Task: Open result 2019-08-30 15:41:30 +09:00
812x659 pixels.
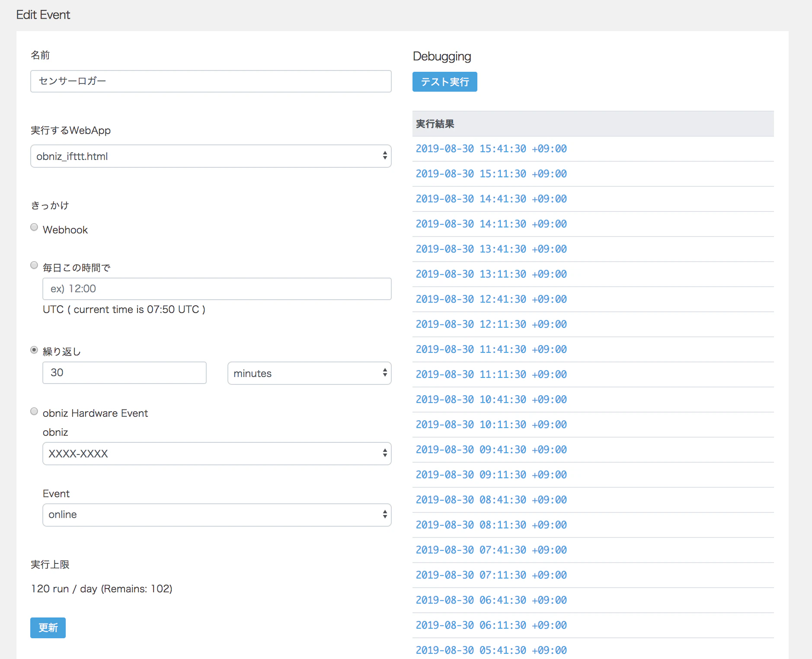Action: (x=491, y=149)
